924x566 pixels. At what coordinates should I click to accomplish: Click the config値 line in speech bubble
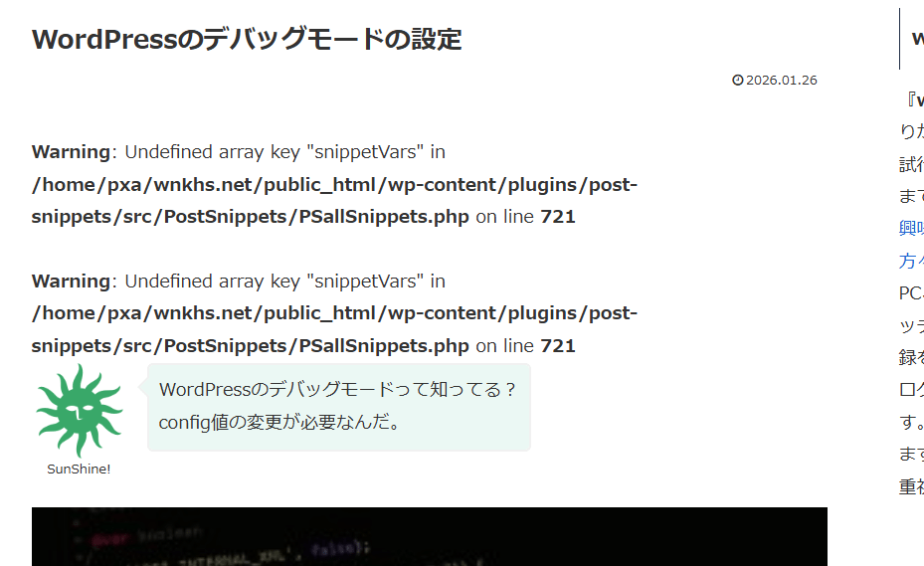click(279, 422)
